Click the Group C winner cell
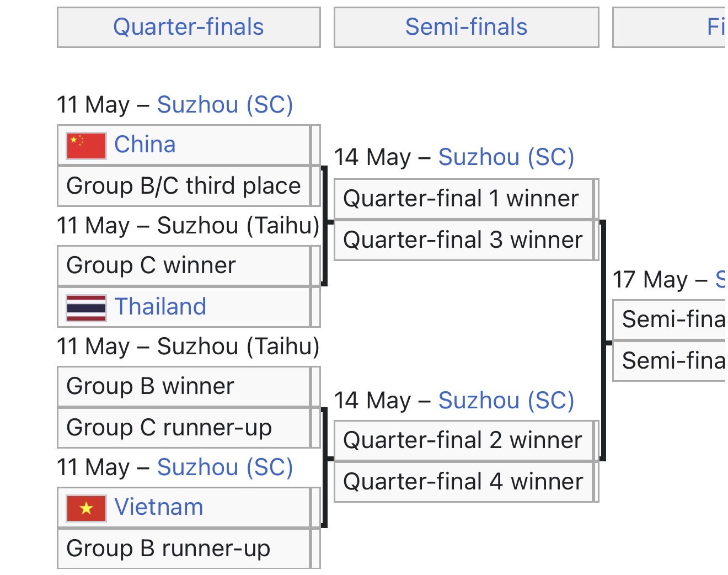The width and height of the screenshot is (728, 575). click(184, 265)
